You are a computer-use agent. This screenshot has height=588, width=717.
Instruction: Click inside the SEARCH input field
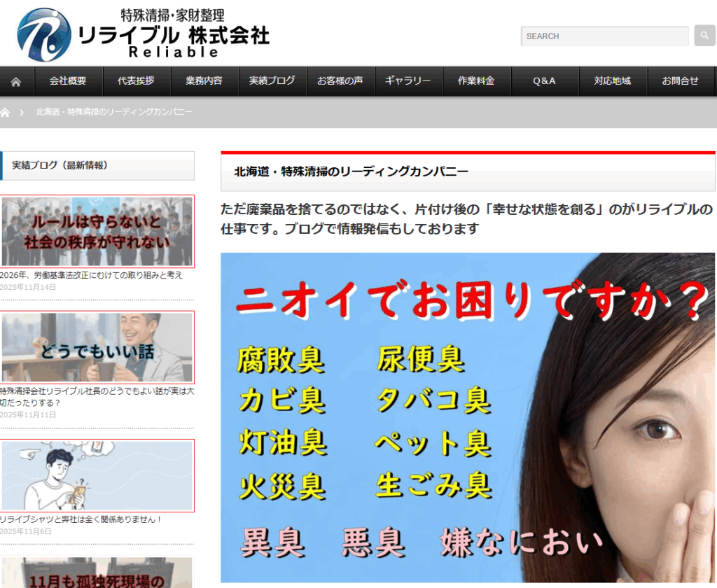(604, 36)
